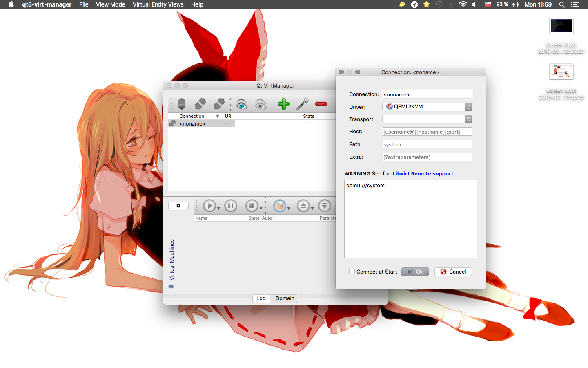Click the qemu:///system URI text area

coord(410,219)
